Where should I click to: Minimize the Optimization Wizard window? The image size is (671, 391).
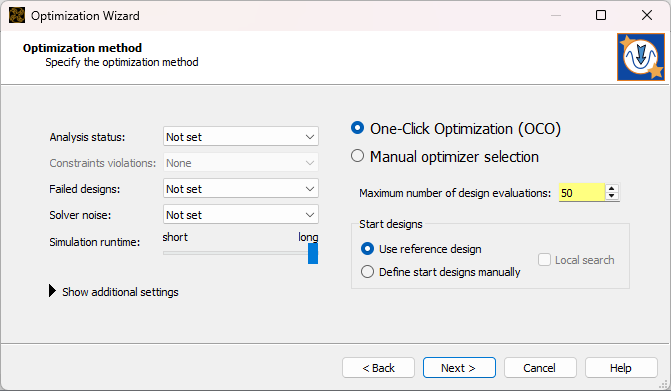[x=555, y=15]
